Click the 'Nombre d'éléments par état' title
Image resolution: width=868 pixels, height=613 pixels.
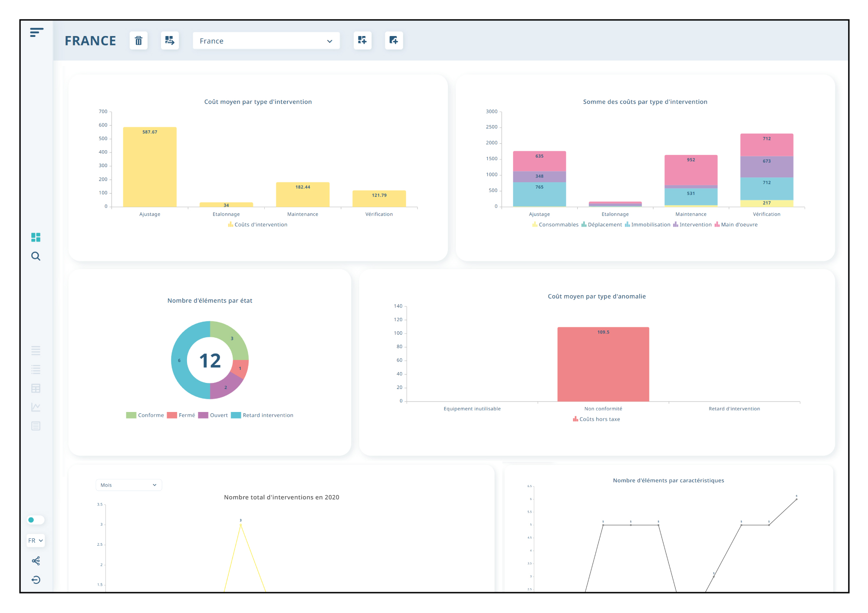coord(210,300)
